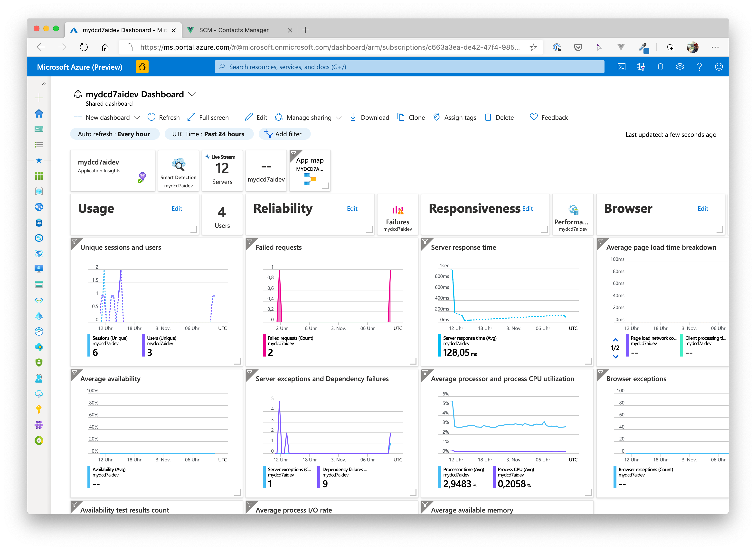
Task: Open the browser menu three dots
Action: [715, 47]
